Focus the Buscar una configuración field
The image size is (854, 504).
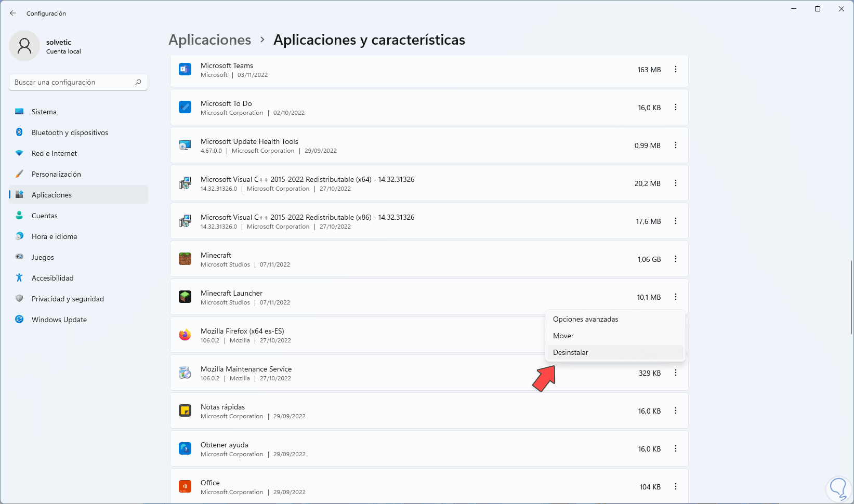coord(73,82)
